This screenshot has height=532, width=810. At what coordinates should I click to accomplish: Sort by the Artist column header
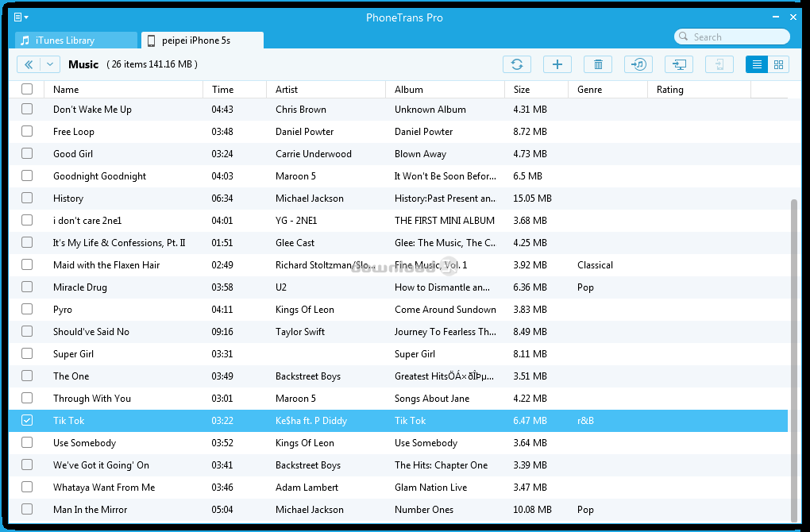coord(326,90)
